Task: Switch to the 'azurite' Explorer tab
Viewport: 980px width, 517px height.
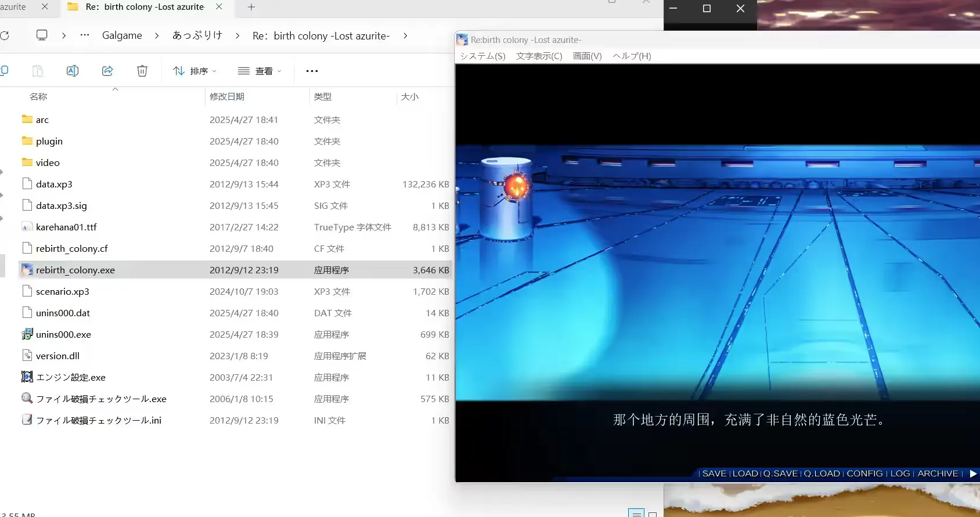Action: pyautogui.click(x=13, y=7)
